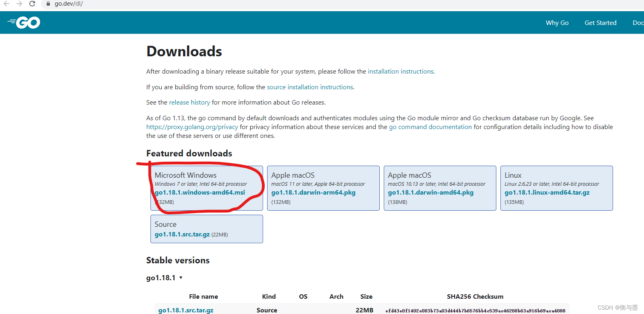Viewport: 644px width, 314px height.
Task: Click the SHA256 Checksum column header
Action: (475, 297)
